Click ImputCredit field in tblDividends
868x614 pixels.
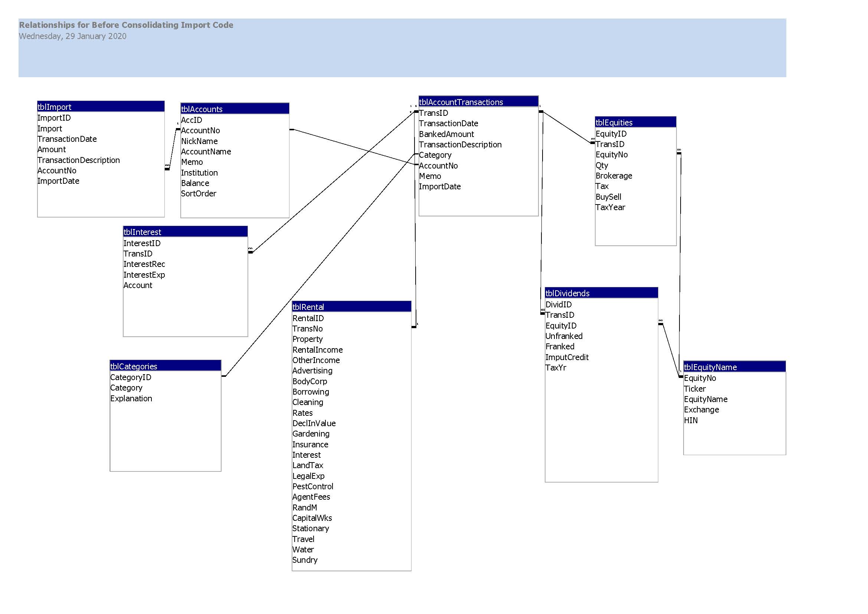tap(567, 357)
